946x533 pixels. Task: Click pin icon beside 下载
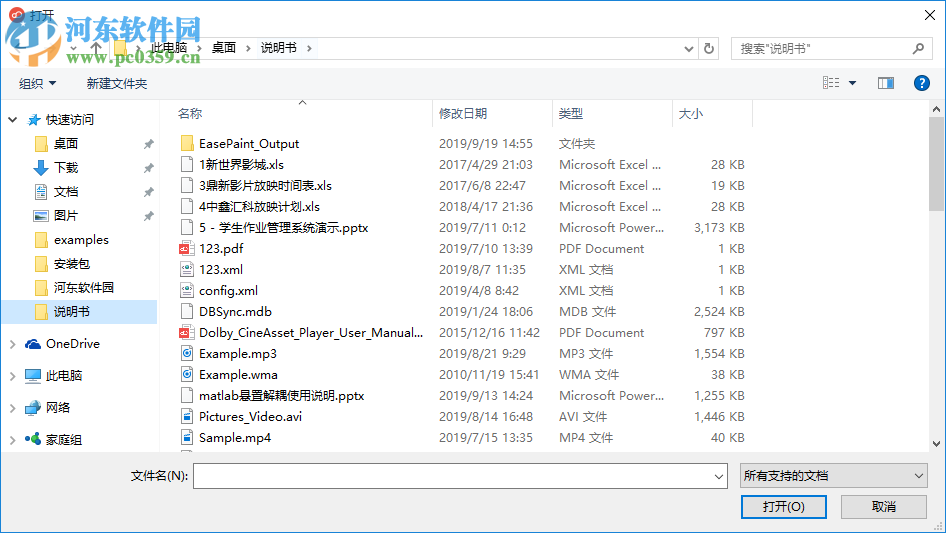coord(148,168)
